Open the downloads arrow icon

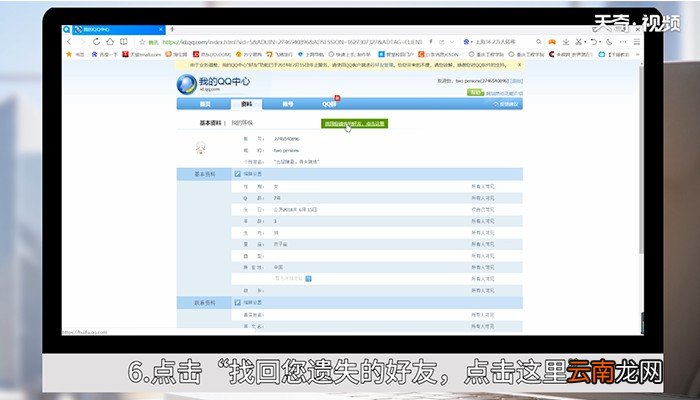tap(566, 42)
